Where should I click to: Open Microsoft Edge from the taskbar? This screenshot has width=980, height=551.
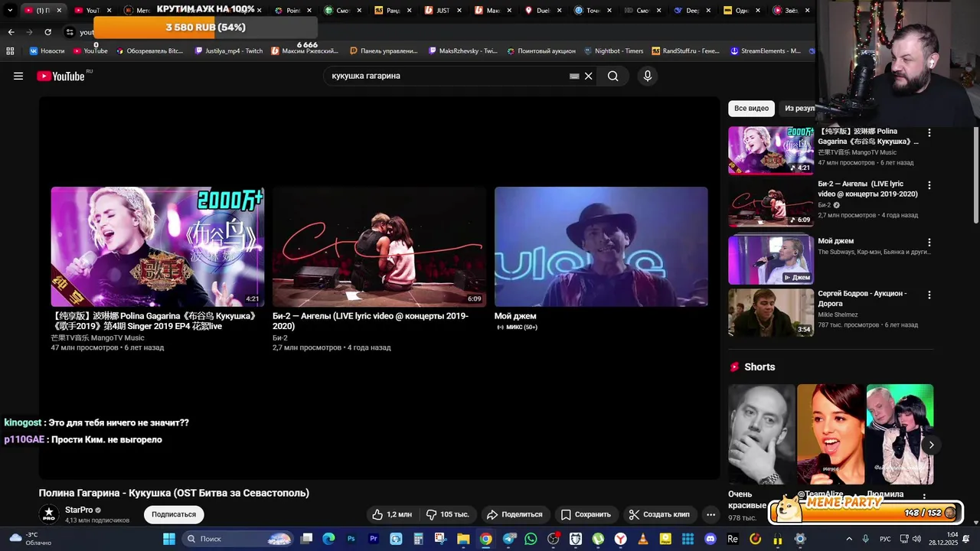click(x=328, y=539)
